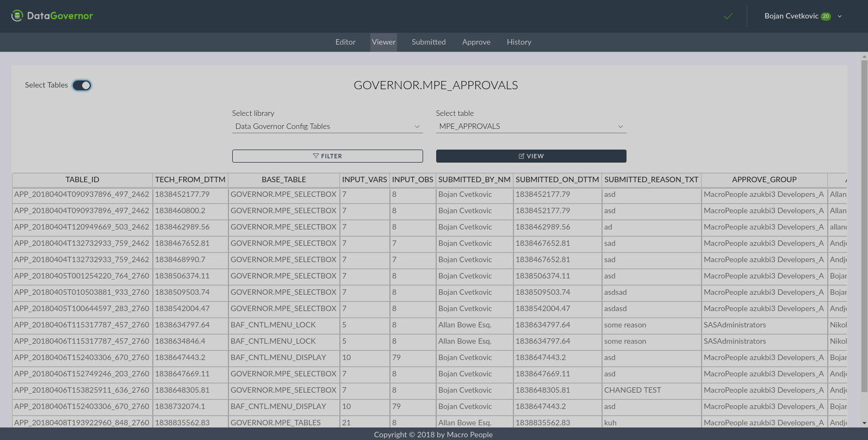Click the TABLE_ID column header
Image resolution: width=868 pixels, height=440 pixels.
pyautogui.click(x=82, y=179)
